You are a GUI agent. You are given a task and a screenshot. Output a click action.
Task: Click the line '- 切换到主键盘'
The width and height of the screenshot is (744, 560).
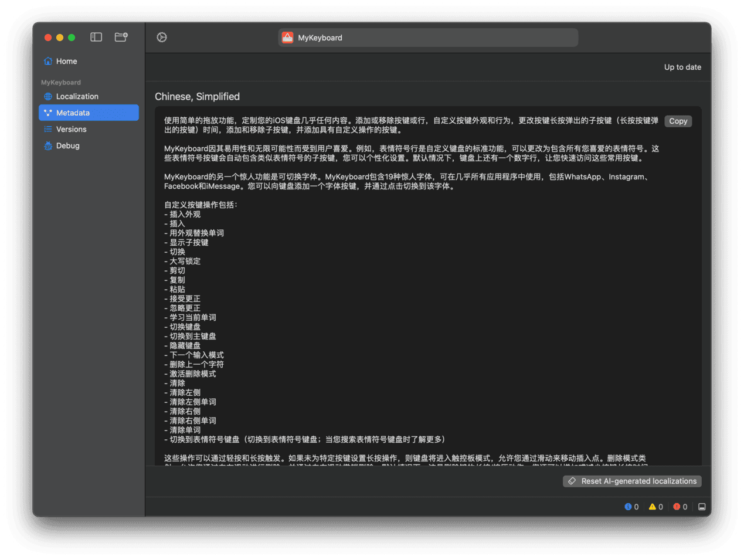coord(190,336)
